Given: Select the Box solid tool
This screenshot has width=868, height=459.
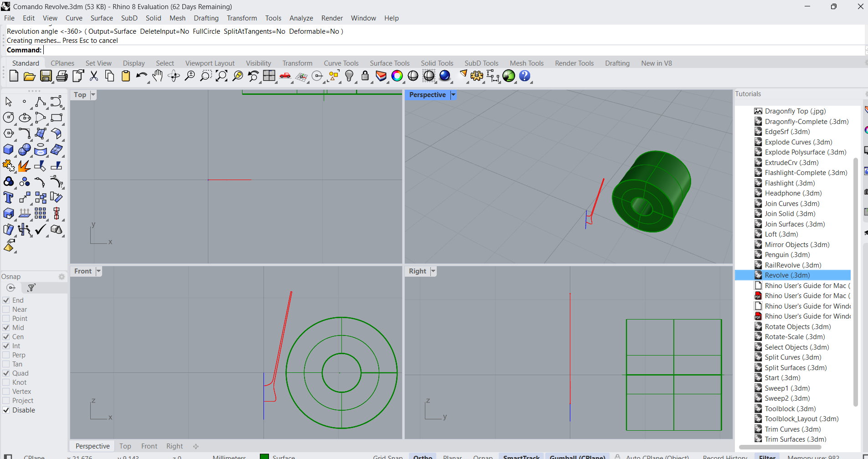Looking at the screenshot, I should coord(8,150).
